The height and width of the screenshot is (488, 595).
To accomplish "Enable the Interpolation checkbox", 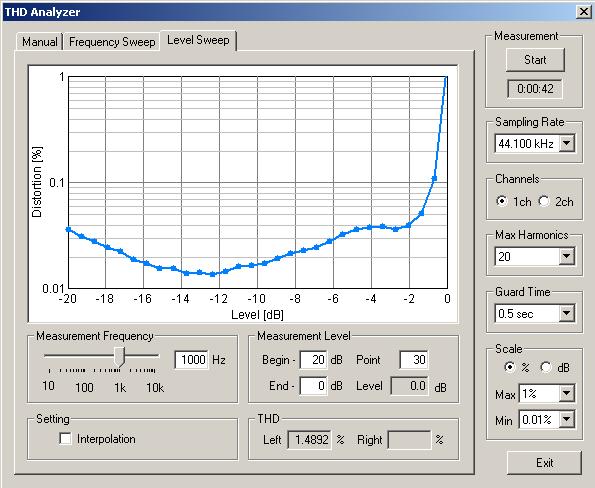I will click(x=65, y=439).
